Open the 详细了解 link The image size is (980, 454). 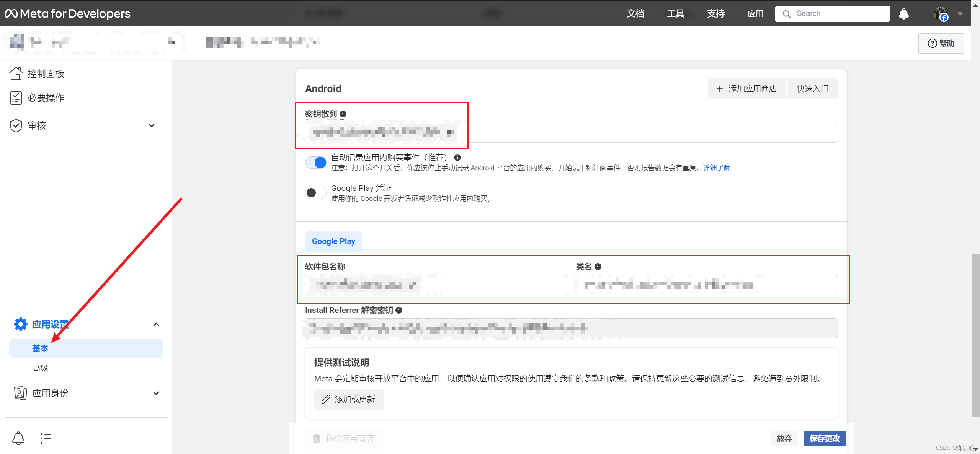717,168
